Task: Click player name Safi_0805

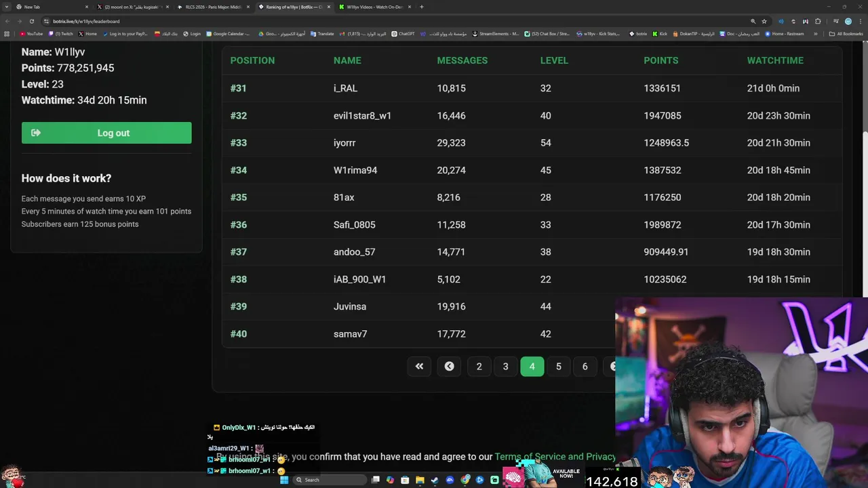Action: [x=354, y=224]
